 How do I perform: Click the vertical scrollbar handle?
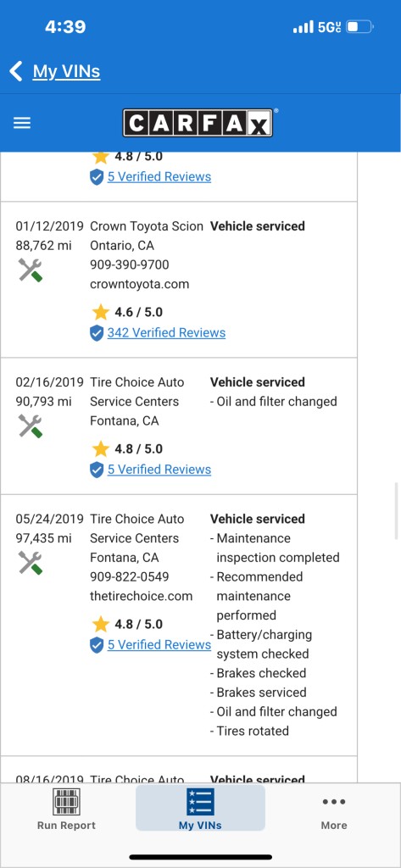397,509
